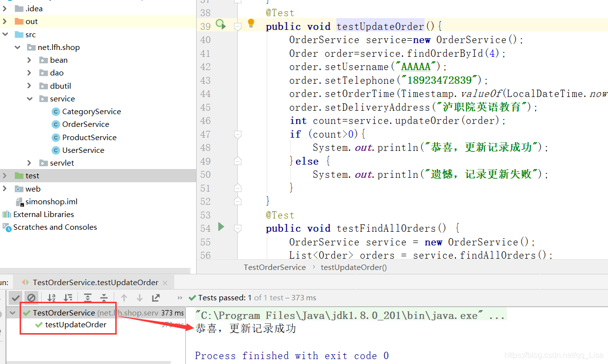Viewport: 608px width, 364px height.
Task: Click the web folder icon
Action: coord(19,189)
